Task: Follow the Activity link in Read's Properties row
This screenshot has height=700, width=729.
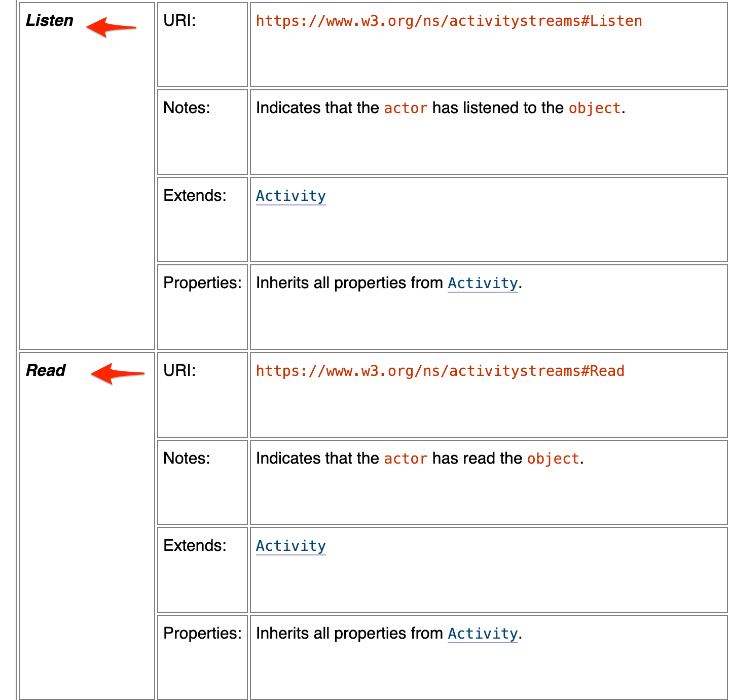Action: point(483,634)
